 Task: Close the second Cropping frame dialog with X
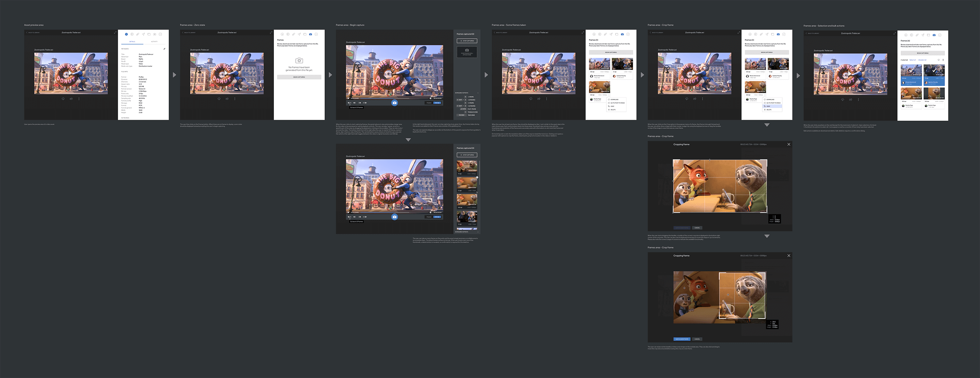[789, 256]
